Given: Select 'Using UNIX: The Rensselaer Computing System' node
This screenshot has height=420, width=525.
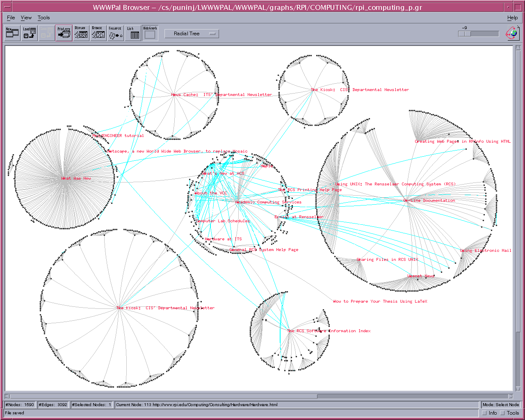Looking at the screenshot, I should pyautogui.click(x=395, y=184).
